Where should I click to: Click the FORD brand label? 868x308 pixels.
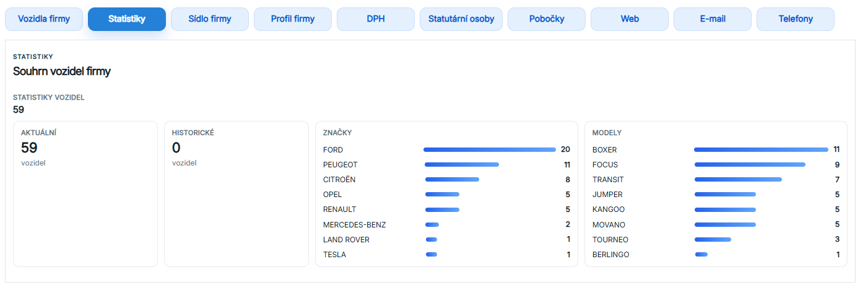(x=333, y=150)
